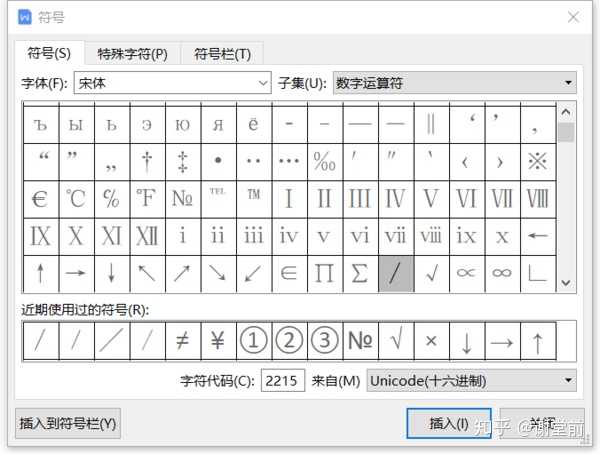Pick the № recent symbol

[x=360, y=341]
